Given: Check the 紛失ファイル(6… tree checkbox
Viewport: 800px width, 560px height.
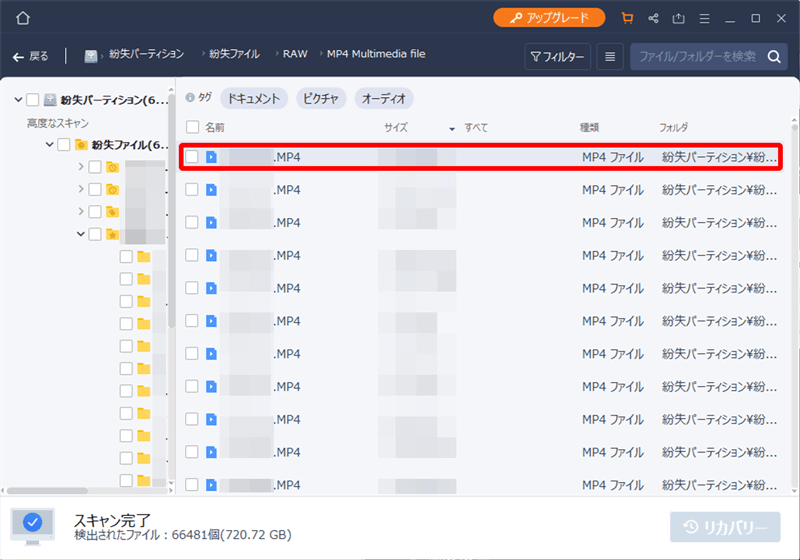Looking at the screenshot, I should tap(64, 144).
